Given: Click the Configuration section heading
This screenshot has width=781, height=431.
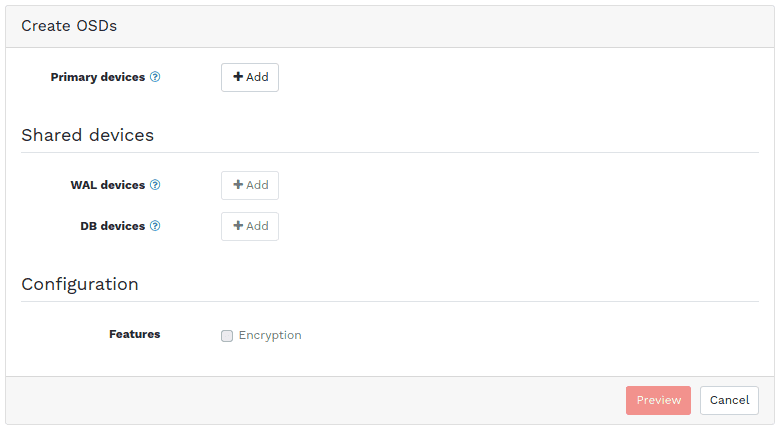Looking at the screenshot, I should point(80,284).
